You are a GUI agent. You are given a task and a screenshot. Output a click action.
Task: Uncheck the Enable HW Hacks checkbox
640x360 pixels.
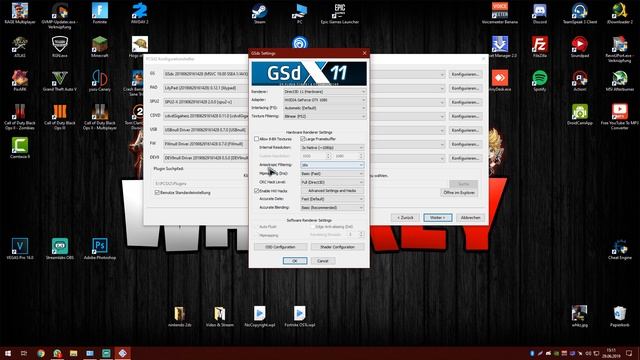coord(256,191)
